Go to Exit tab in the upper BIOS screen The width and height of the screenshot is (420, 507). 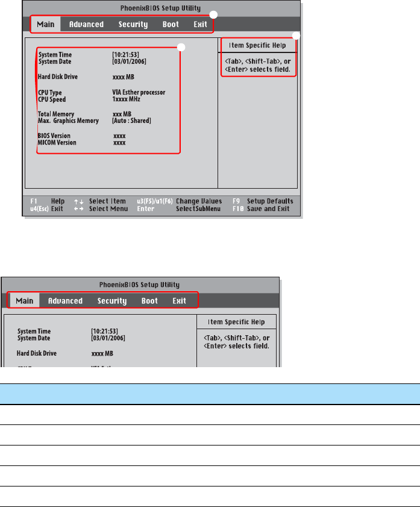[x=200, y=25]
